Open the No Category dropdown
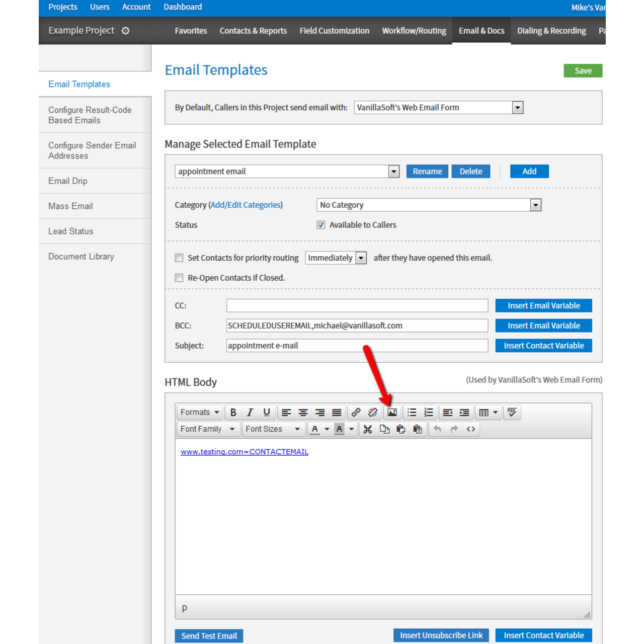Screen dimensions: 644x644 point(535,205)
